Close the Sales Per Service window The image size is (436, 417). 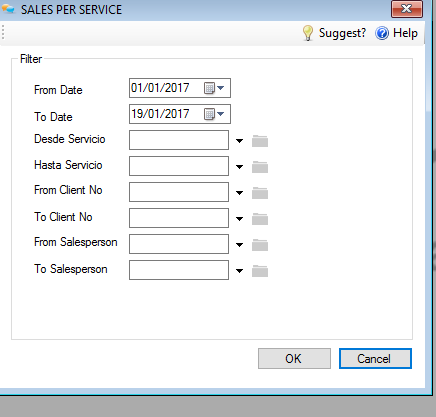(x=407, y=9)
